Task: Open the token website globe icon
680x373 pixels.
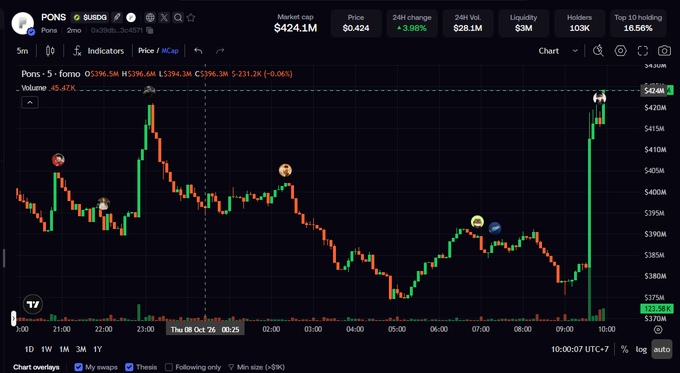Action: pyautogui.click(x=150, y=17)
